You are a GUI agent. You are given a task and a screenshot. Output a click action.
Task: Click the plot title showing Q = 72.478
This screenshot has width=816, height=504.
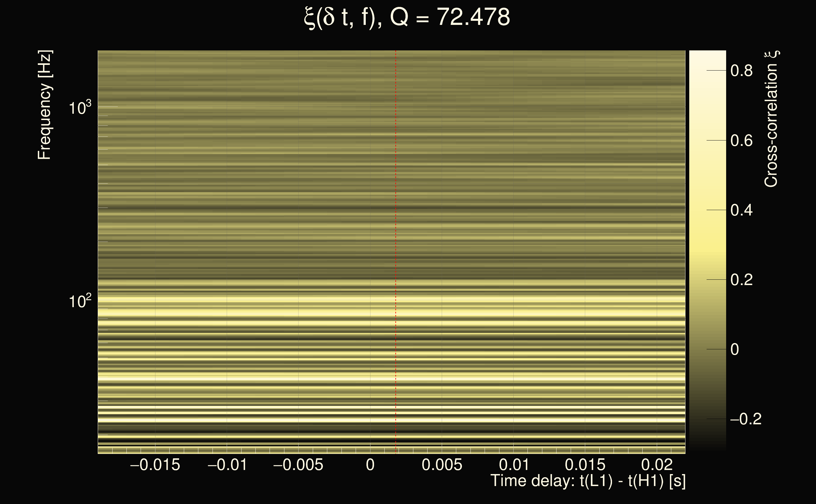[407, 17]
